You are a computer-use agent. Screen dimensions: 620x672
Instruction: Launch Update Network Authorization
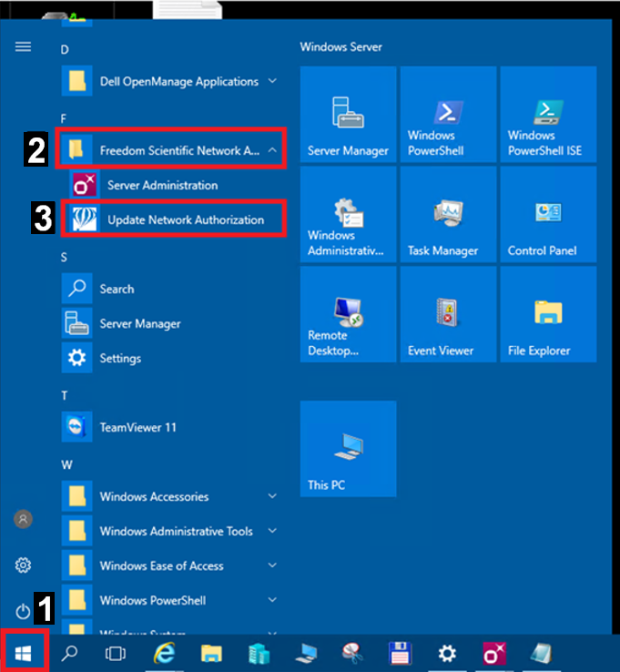coord(174,219)
